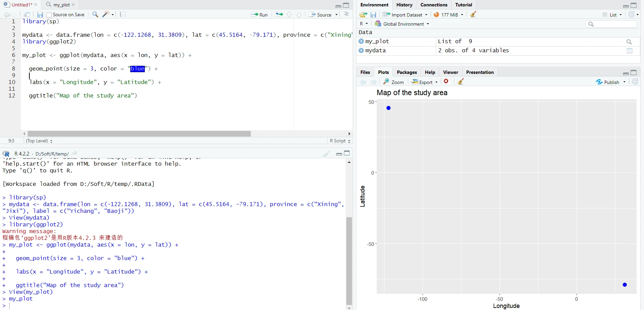Open the Tutorial tab
This screenshot has height=310, width=644.
[464, 5]
